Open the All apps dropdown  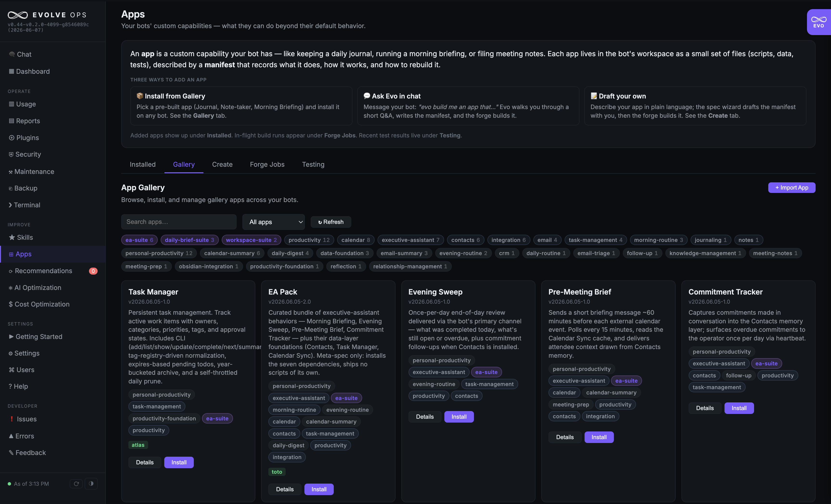point(274,222)
